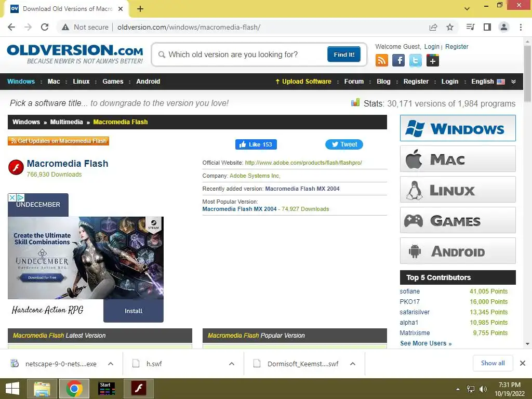Expand the navbar double chevron
This screenshot has width=532, height=399.
[513, 82]
